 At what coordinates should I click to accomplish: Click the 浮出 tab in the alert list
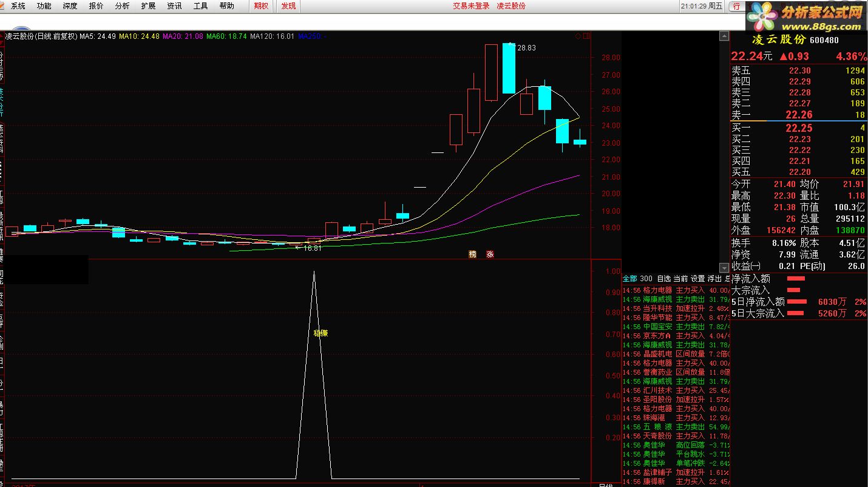(x=715, y=279)
